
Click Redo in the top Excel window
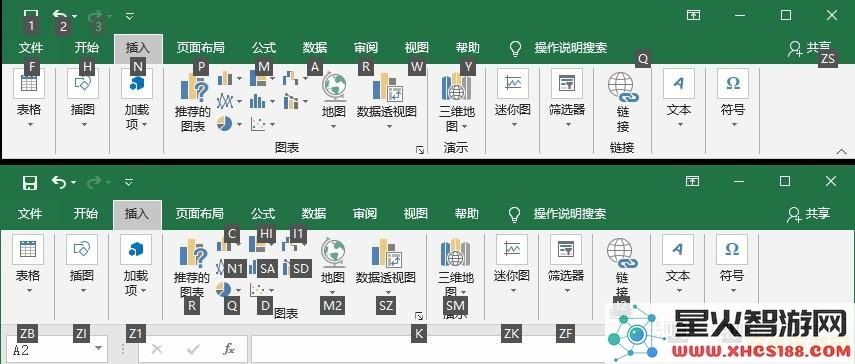[x=95, y=15]
